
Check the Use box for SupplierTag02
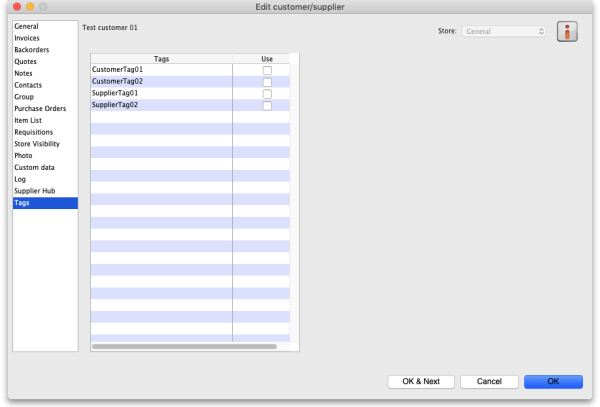(x=267, y=105)
